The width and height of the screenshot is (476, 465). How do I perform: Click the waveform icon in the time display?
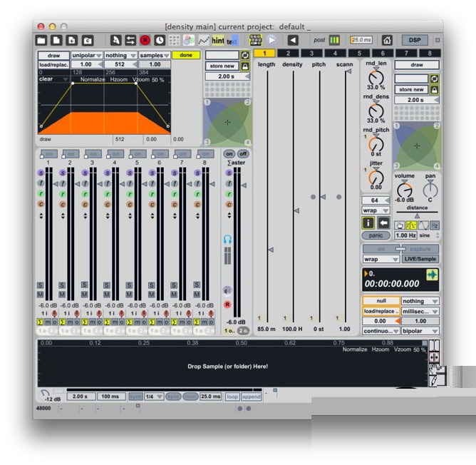[x=432, y=275]
